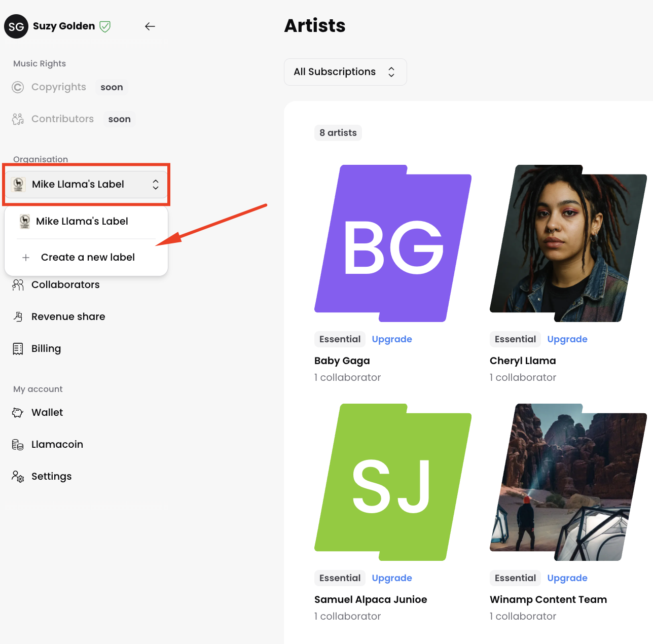Open the All Subscriptions filter dropdown
This screenshot has height=644, width=653.
pyautogui.click(x=345, y=72)
